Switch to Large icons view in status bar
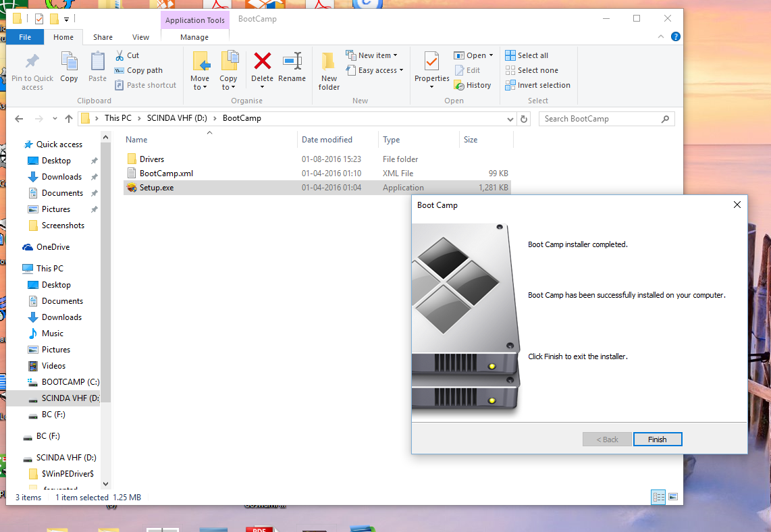 click(673, 497)
